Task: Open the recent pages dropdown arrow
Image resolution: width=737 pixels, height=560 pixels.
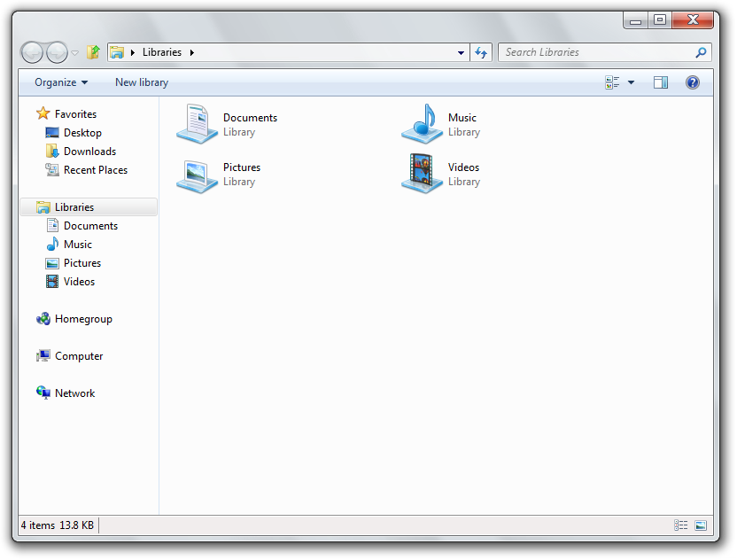Action: click(74, 53)
